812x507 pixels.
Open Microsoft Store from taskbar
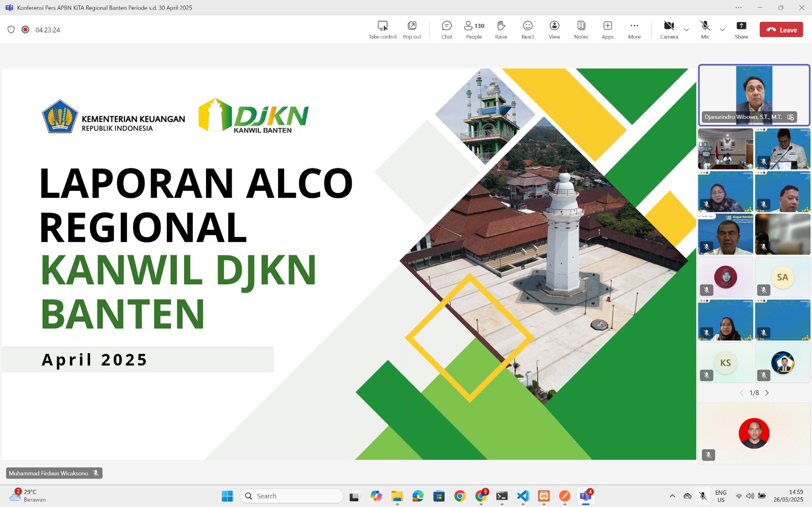[439, 496]
